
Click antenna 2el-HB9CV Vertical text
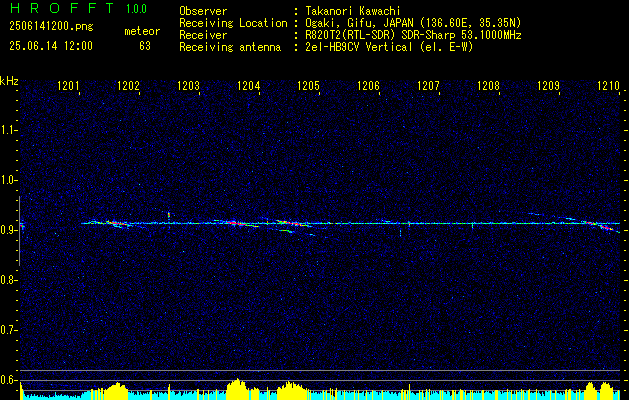359,47
